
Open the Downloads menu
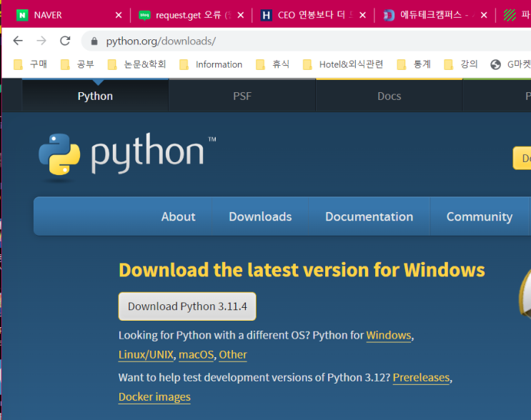(260, 216)
